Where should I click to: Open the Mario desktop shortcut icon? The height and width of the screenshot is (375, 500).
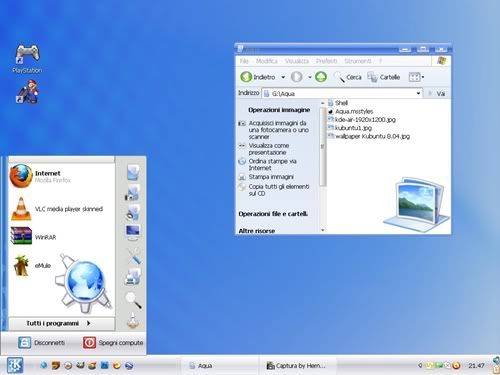click(x=27, y=92)
